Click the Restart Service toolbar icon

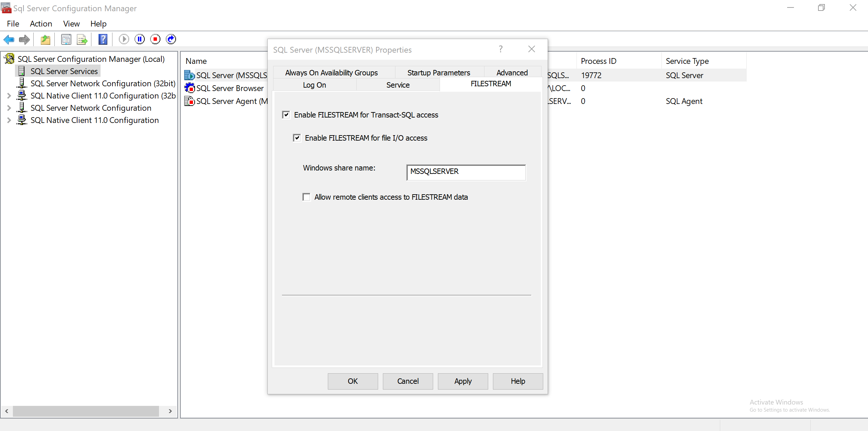point(171,39)
